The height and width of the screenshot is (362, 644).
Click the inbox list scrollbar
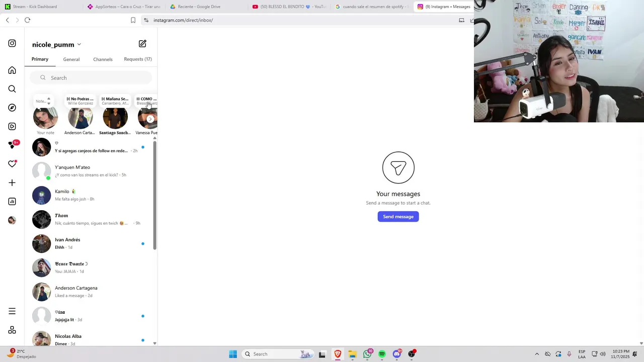click(154, 195)
